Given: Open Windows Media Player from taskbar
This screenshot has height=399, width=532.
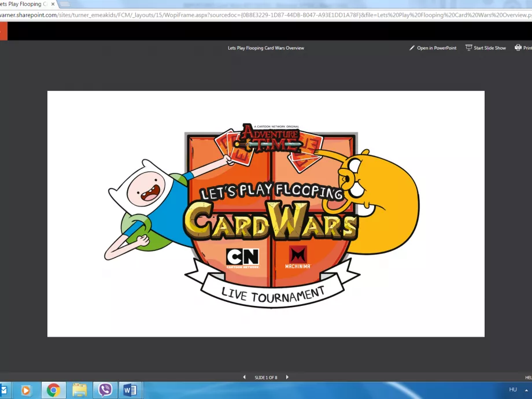Looking at the screenshot, I should coord(26,390).
